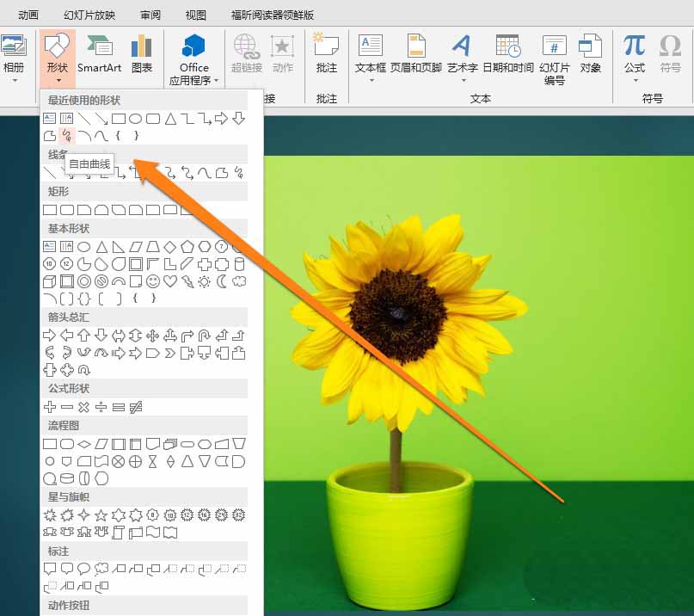Pick the multiply sign under 公式形状
This screenshot has width=694, height=616.
click(x=84, y=407)
